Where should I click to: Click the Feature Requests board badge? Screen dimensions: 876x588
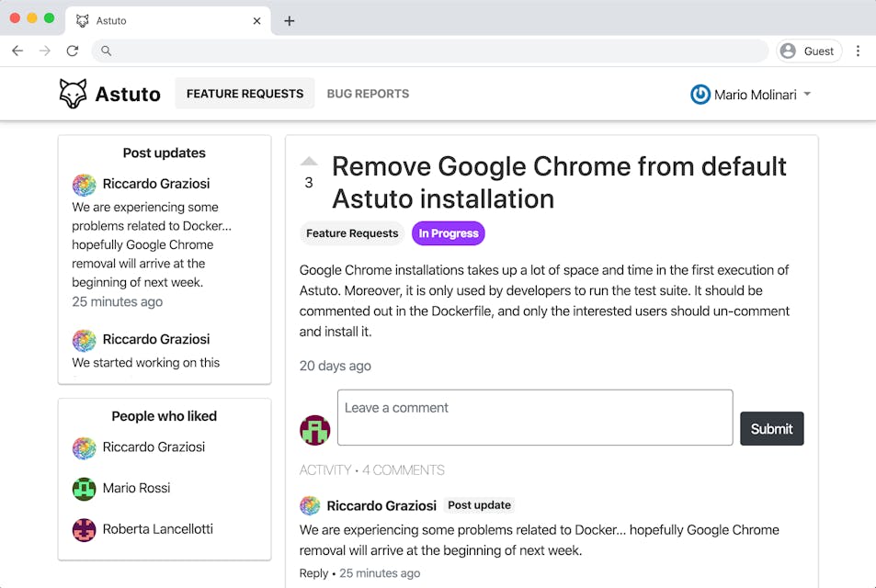click(352, 233)
